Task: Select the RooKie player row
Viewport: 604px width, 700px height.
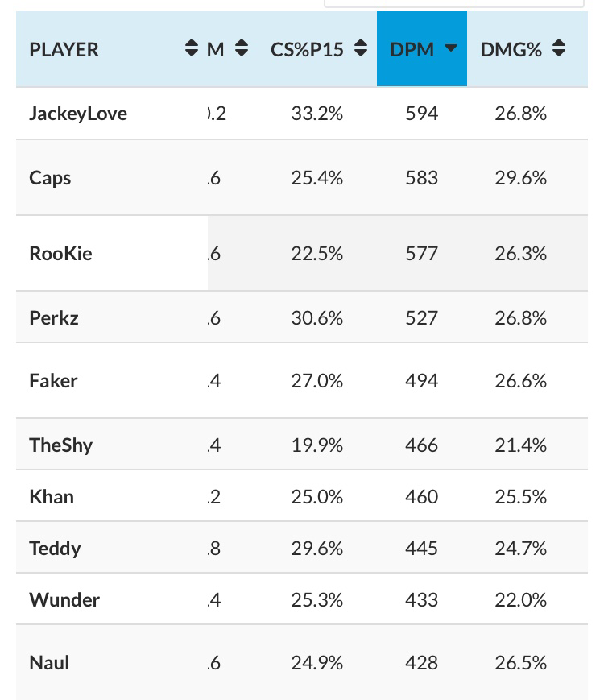Action: (302, 253)
